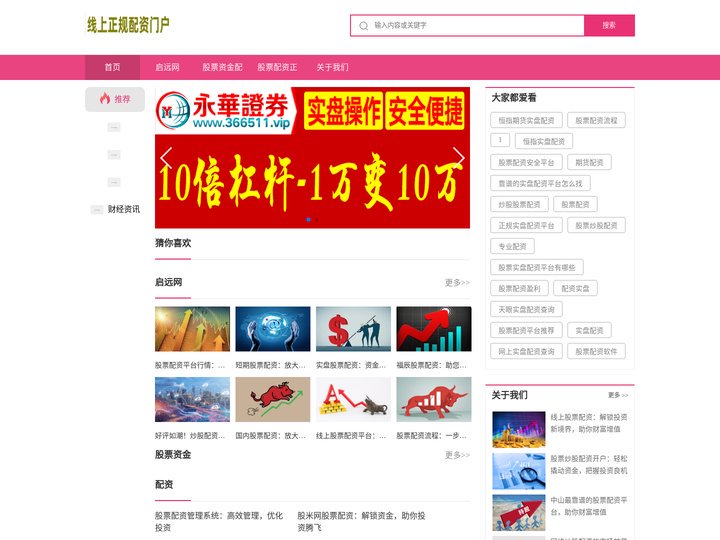Open article 线上股票配资：解锁投资新境界
Screen dimensions: 720x540
pos(589,423)
